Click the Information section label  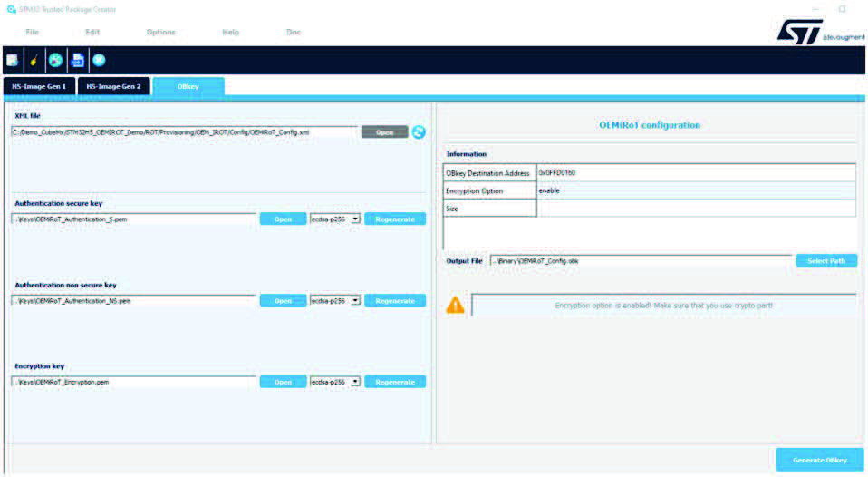tap(467, 154)
